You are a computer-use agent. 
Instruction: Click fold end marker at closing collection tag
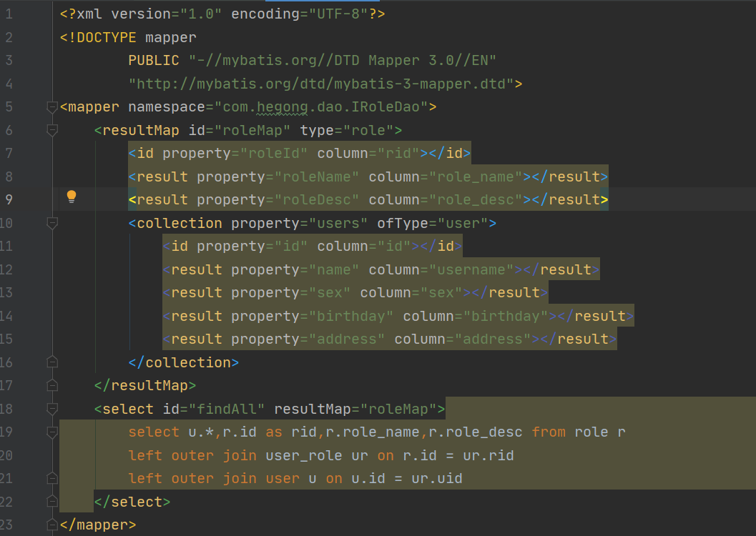click(52, 362)
